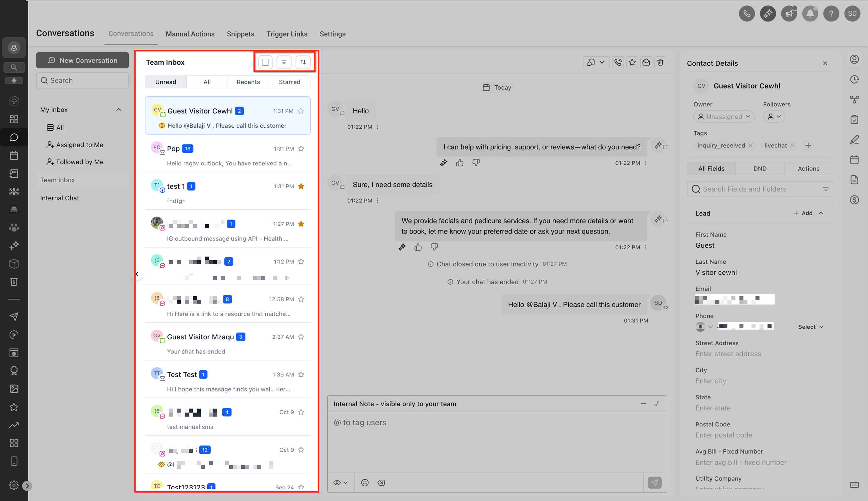Open the Snippets menu tab
Viewport: 868px width, 501px height.
(240, 34)
